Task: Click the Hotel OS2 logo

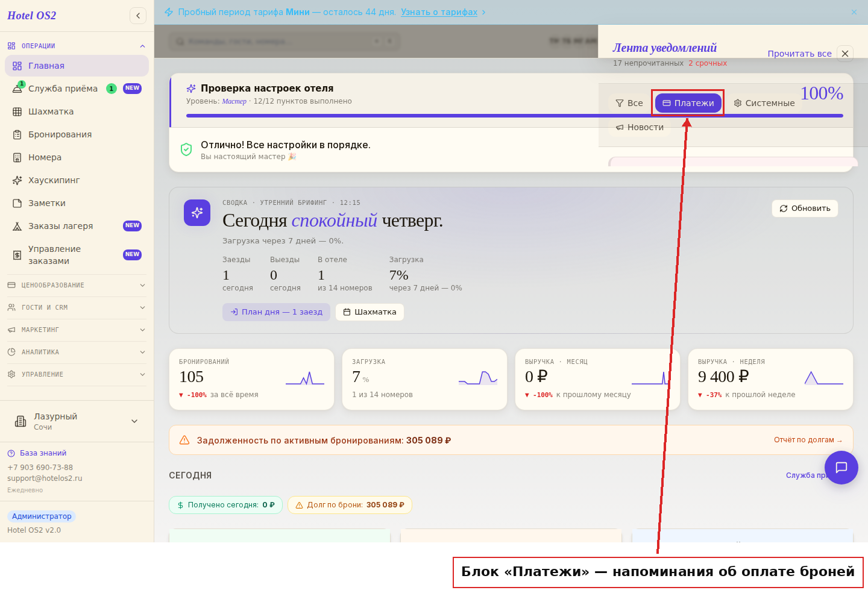Action: pos(31,16)
